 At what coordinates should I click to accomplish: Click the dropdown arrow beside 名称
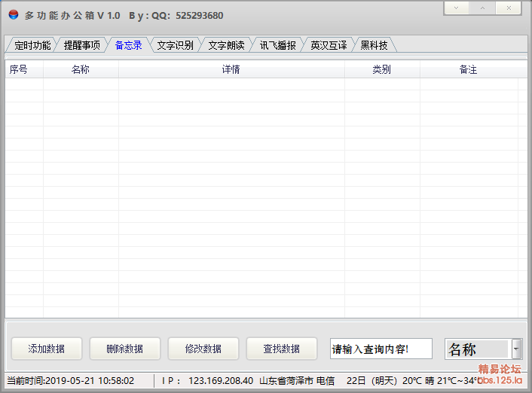click(516, 349)
